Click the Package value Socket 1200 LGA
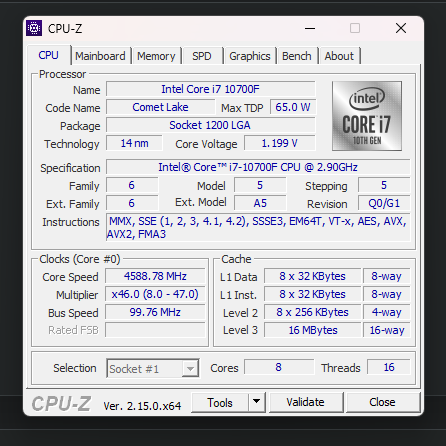 pos(210,125)
